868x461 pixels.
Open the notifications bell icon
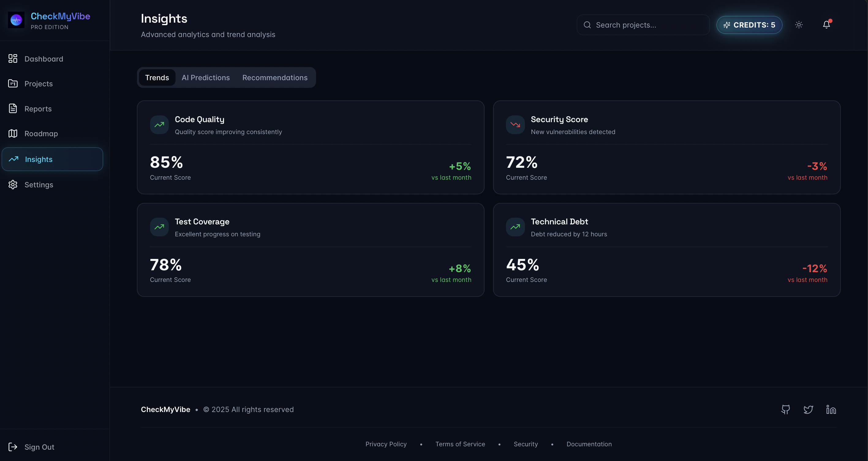coord(826,24)
